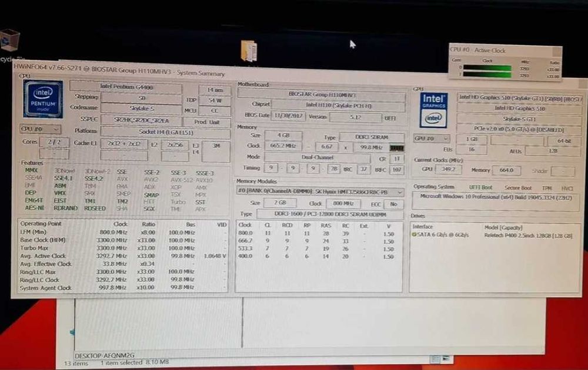Screen dimensions: 588x370
Task: Click the 54 W TDP field
Action: click(215, 100)
